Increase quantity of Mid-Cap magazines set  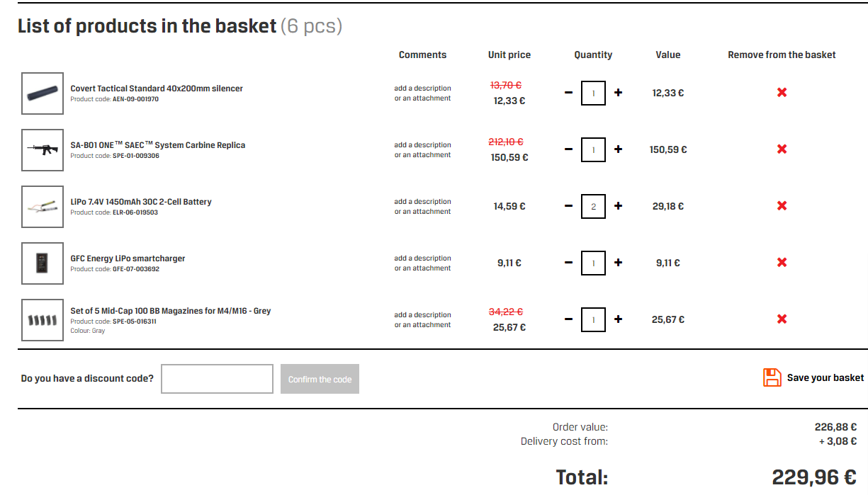tap(618, 319)
